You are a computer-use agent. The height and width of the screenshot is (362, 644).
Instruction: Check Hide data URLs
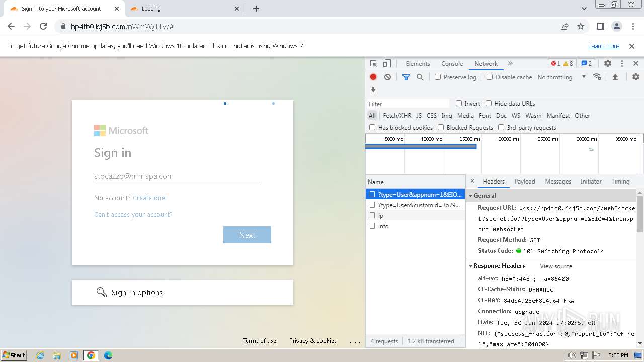489,103
